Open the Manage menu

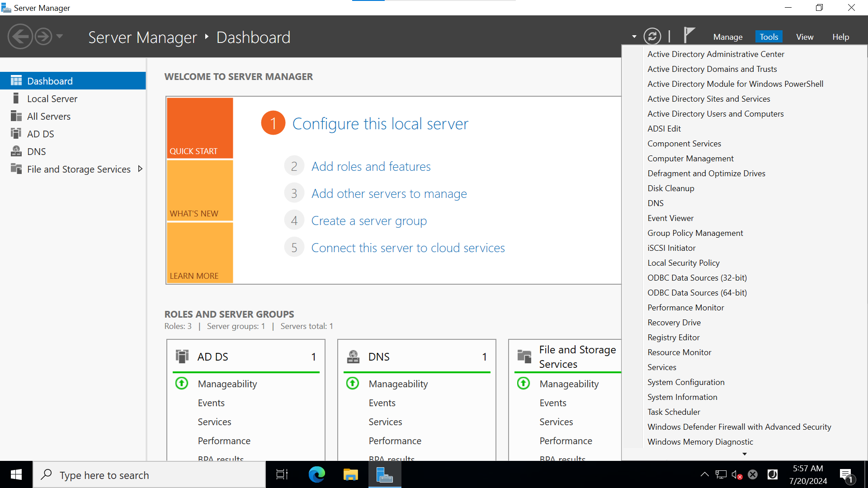point(727,37)
